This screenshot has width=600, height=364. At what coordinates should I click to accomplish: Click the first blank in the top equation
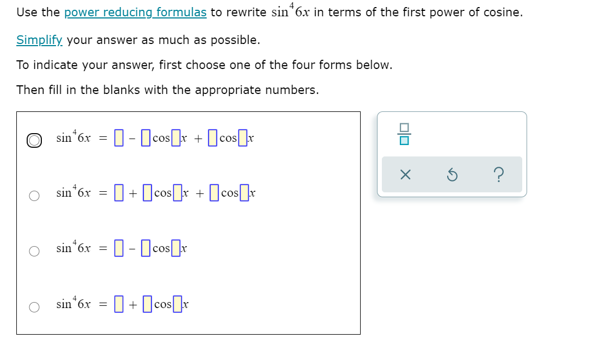coord(118,139)
